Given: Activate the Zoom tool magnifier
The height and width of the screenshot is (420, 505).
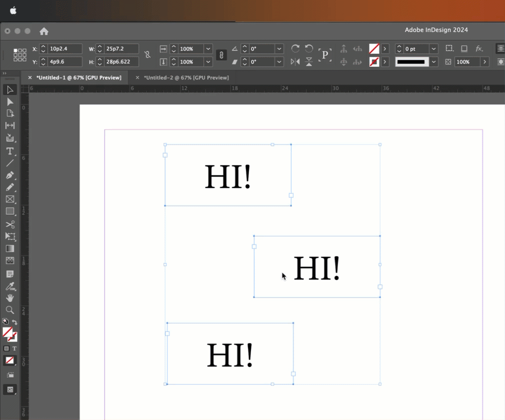Looking at the screenshot, I should (10, 310).
